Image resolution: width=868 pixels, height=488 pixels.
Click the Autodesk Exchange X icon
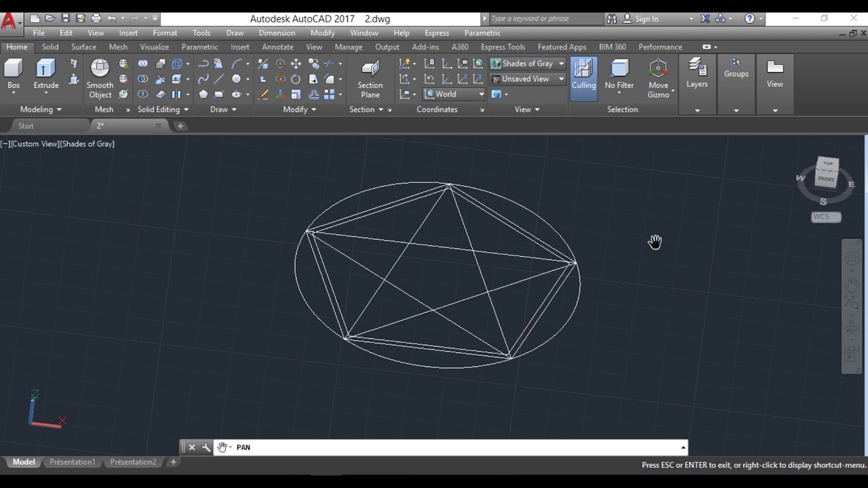pos(705,18)
